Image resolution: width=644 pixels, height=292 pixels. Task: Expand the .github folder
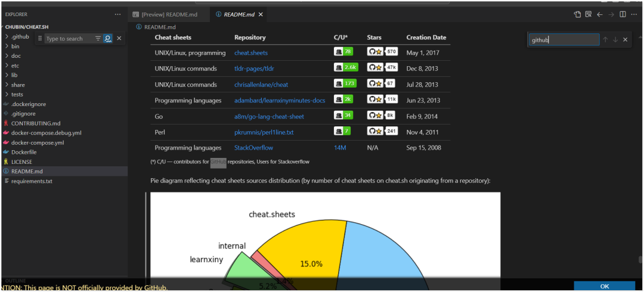point(20,36)
